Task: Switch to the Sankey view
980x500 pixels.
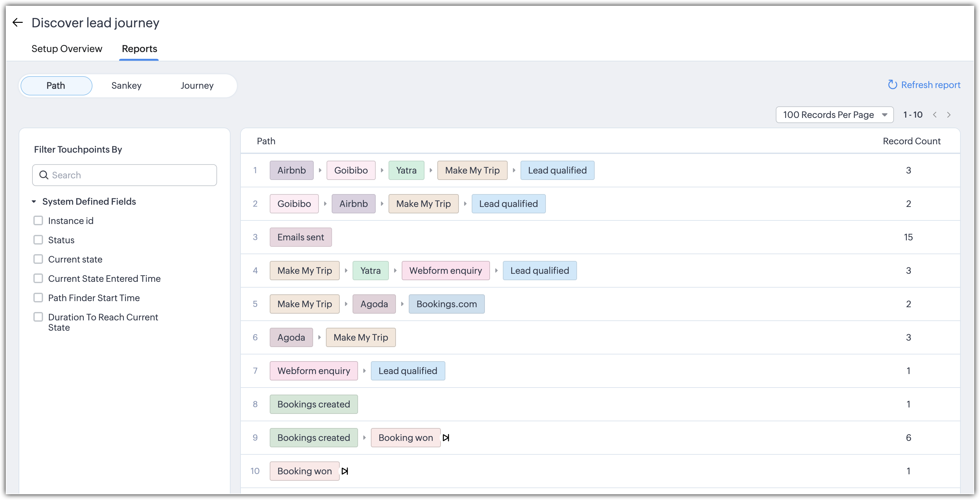Action: coord(126,86)
